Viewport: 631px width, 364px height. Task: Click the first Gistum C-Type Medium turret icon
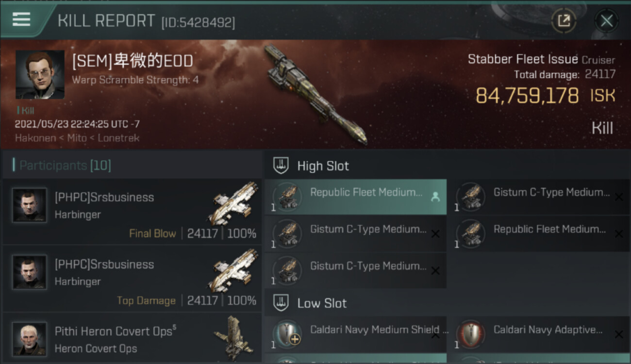coord(471,197)
